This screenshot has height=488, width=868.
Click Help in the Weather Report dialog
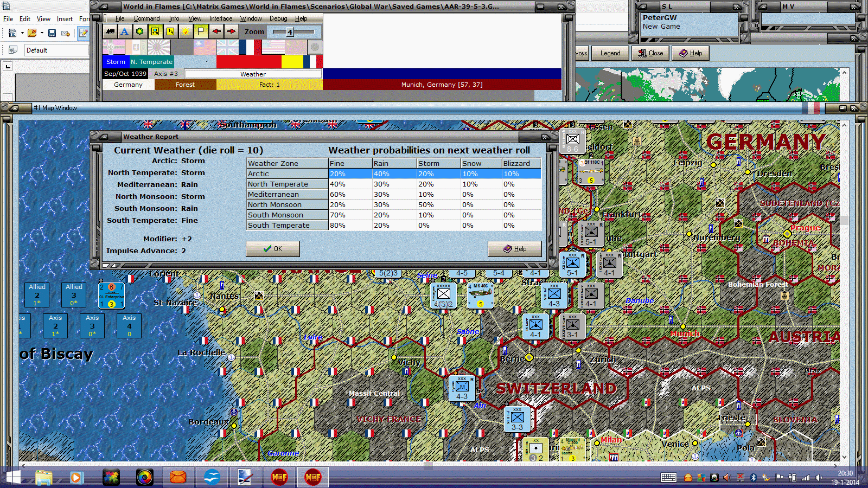click(515, 249)
